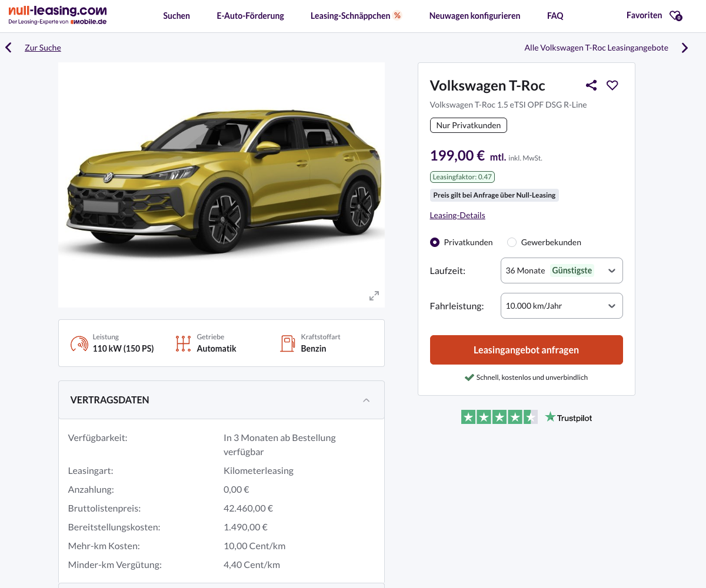Open the Fahrleistung dropdown showing 10.000 km/Jahr
706x588 pixels.
561,306
